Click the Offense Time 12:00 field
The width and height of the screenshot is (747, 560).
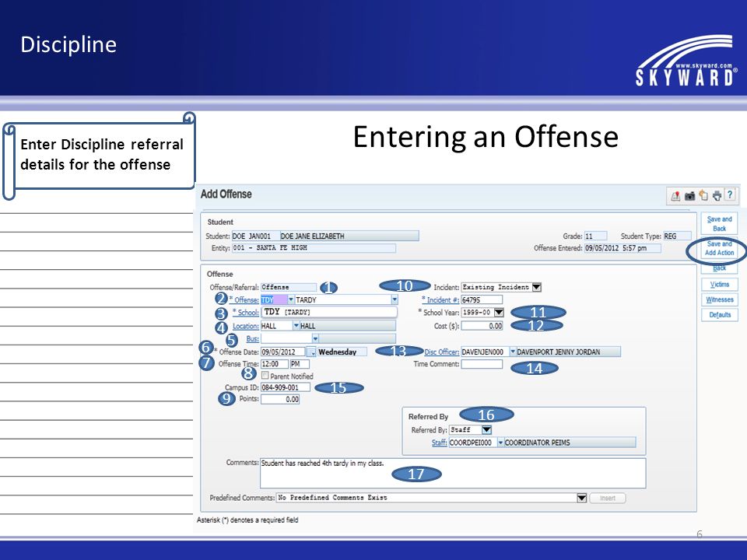275,364
